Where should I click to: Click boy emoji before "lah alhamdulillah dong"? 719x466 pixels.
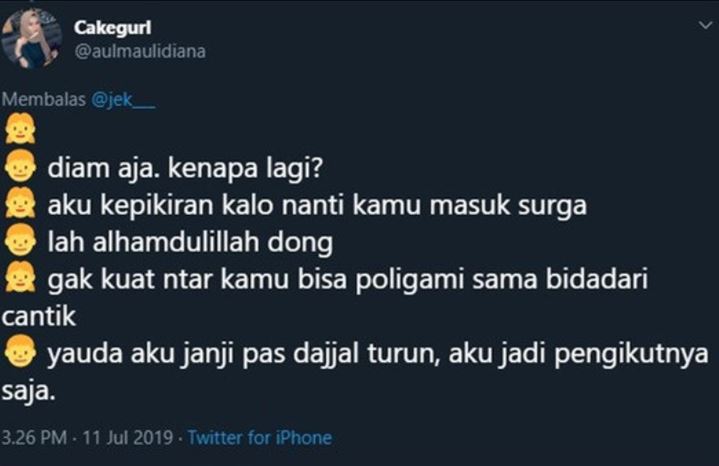click(20, 240)
